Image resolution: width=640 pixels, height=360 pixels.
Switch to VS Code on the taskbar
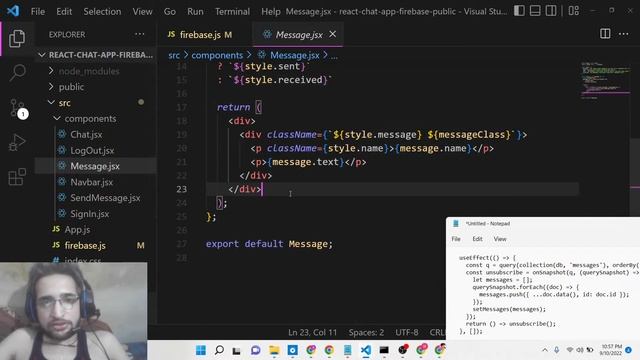366,350
